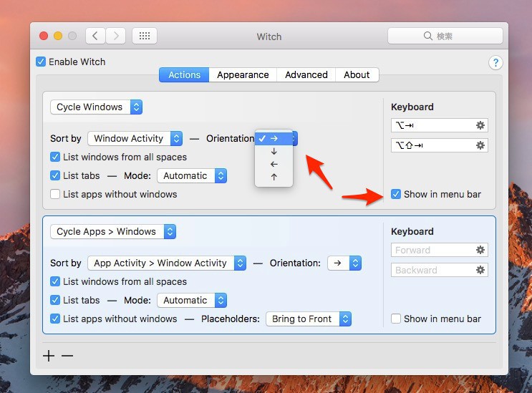Open App Activity > Window Activity sort dropdown
This screenshot has height=393, width=532.
[167, 263]
